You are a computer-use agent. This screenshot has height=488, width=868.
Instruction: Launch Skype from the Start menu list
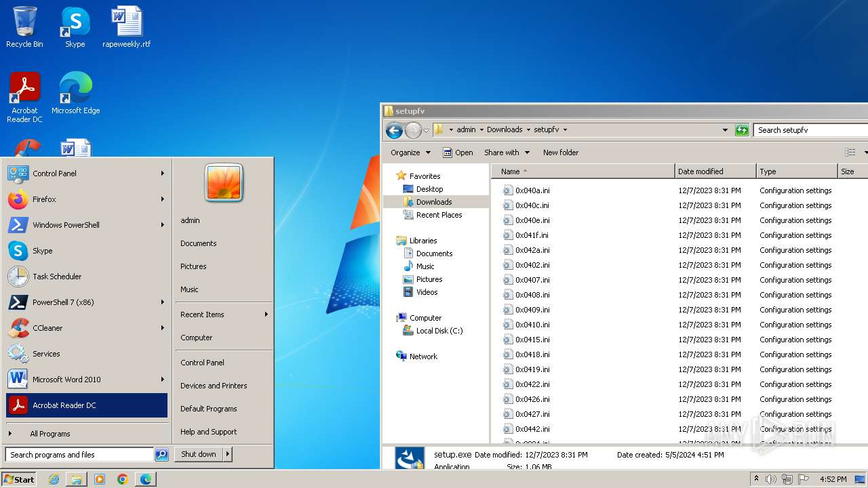point(86,251)
